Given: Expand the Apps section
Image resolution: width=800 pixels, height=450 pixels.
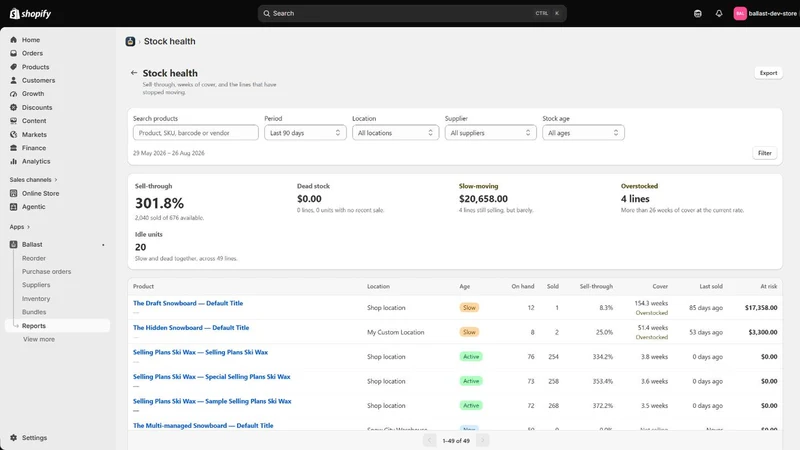Looking at the screenshot, I should tap(19, 227).
